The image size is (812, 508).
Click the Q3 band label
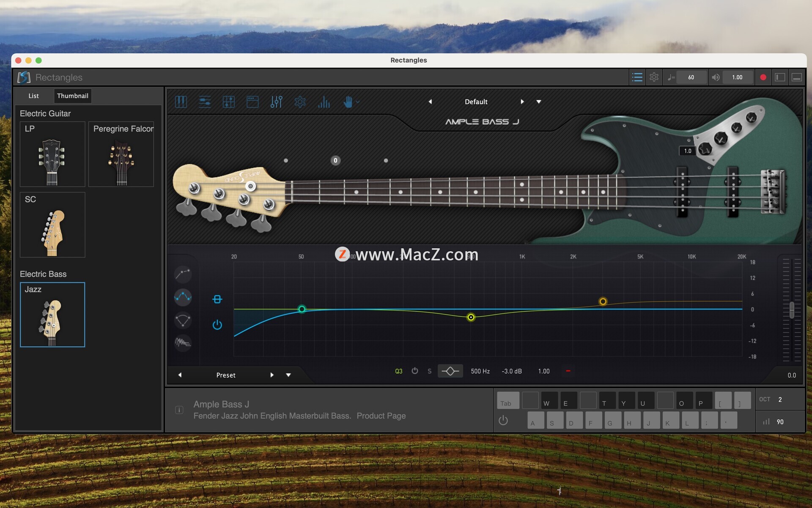(399, 371)
